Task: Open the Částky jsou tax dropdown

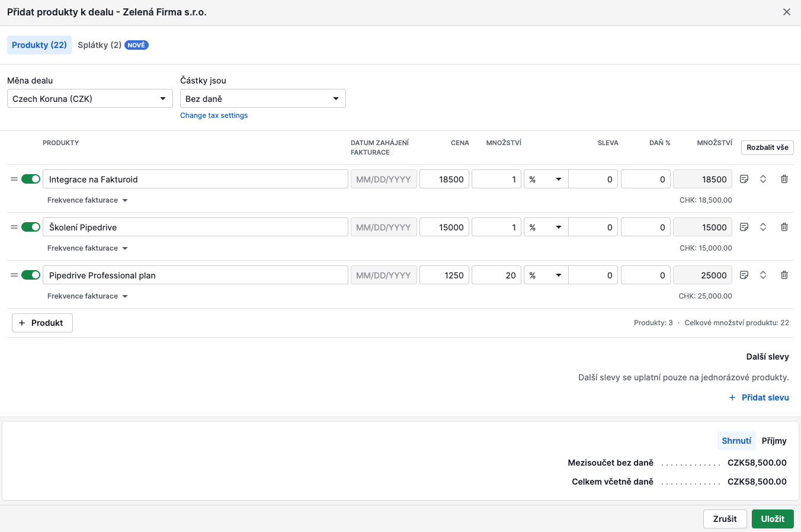Action: pos(262,98)
